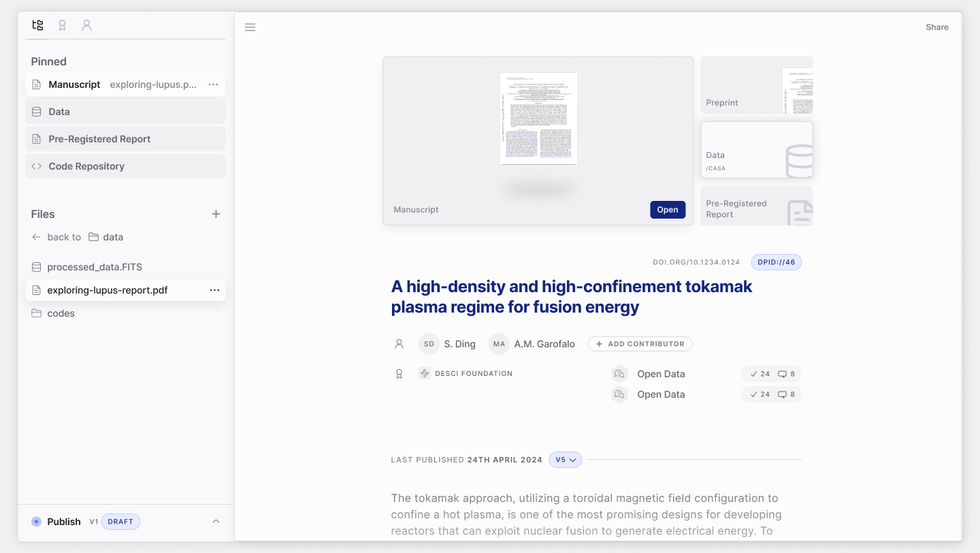Add a new file with plus icon
The width and height of the screenshot is (980, 553).
tap(216, 214)
